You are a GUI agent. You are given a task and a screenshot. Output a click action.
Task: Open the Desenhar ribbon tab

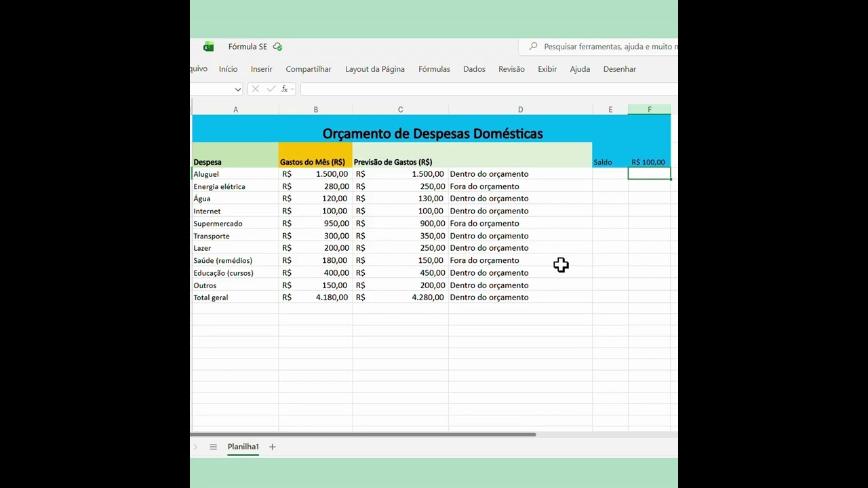pyautogui.click(x=619, y=69)
